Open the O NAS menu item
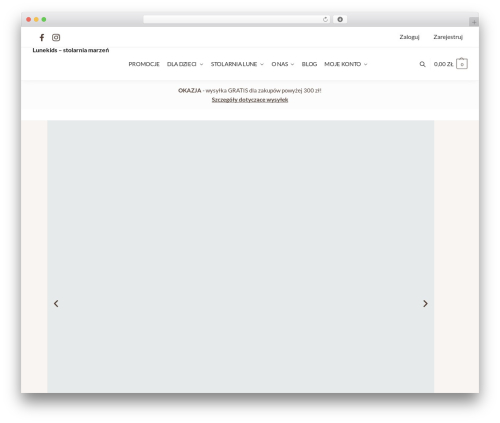 [280, 64]
